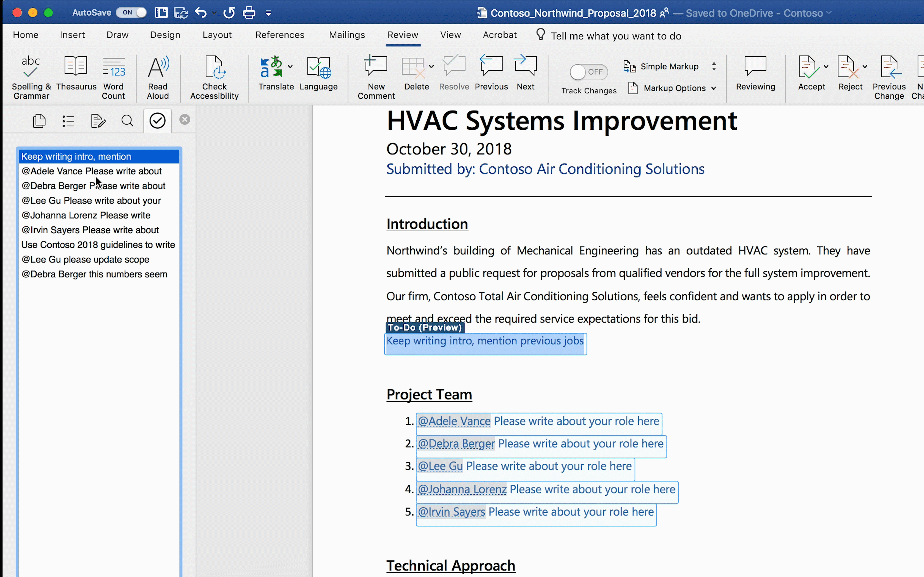This screenshot has width=924, height=577.
Task: Click the Review tab in ribbon
Action: click(402, 35)
